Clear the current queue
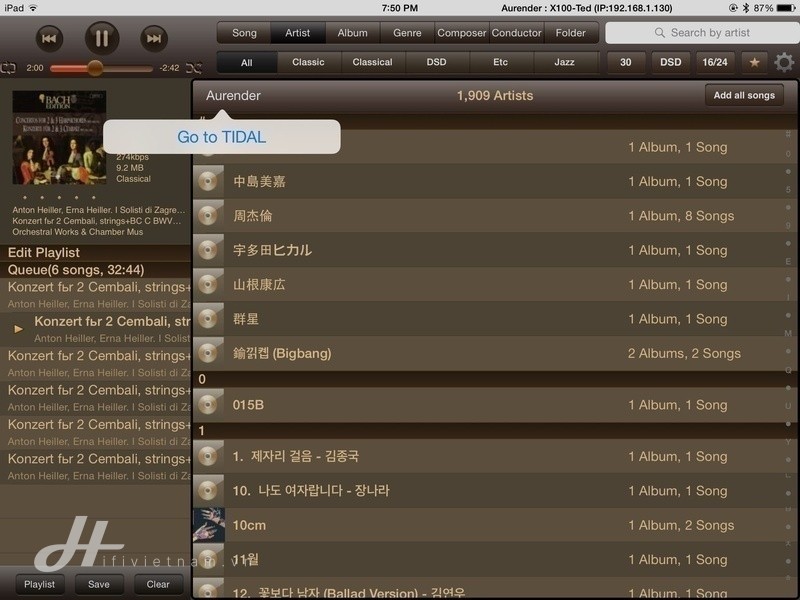 click(158, 584)
